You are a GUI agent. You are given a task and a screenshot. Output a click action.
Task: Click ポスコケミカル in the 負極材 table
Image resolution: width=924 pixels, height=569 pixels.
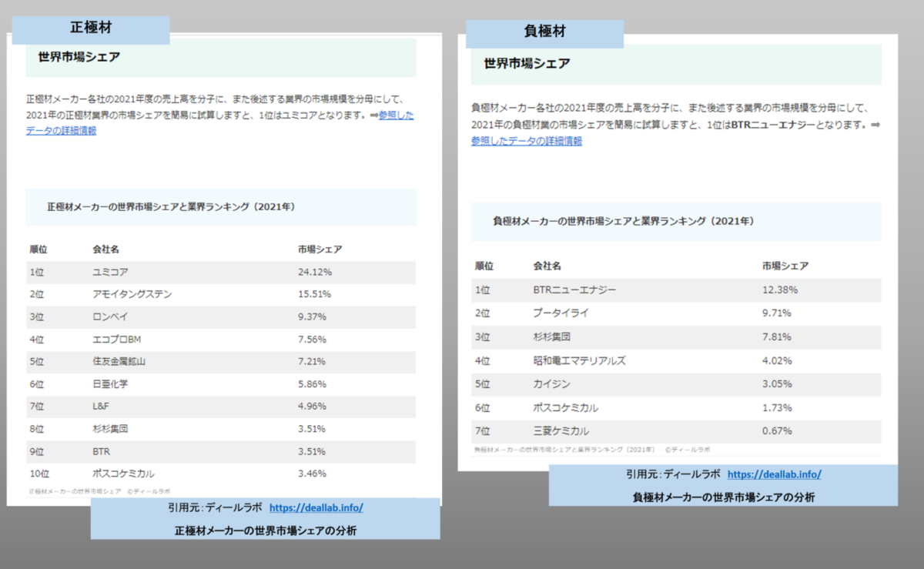coord(565,407)
